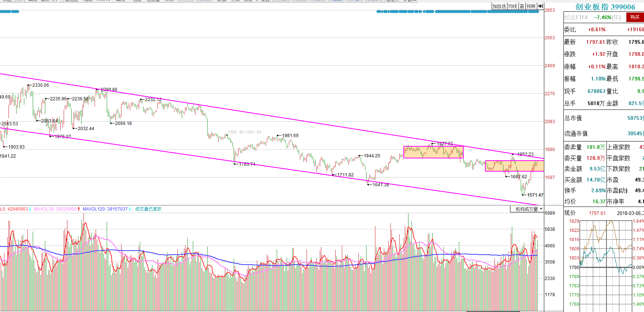Screen dimensions: 644x312
Task: Click the MAVOL30 volume average label
Action: point(55,209)
